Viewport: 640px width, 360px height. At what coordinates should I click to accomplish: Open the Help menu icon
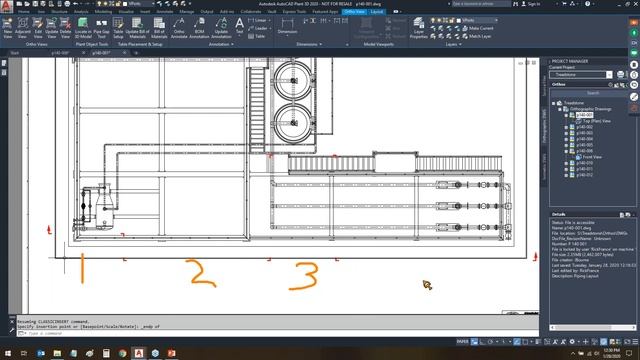click(587, 4)
